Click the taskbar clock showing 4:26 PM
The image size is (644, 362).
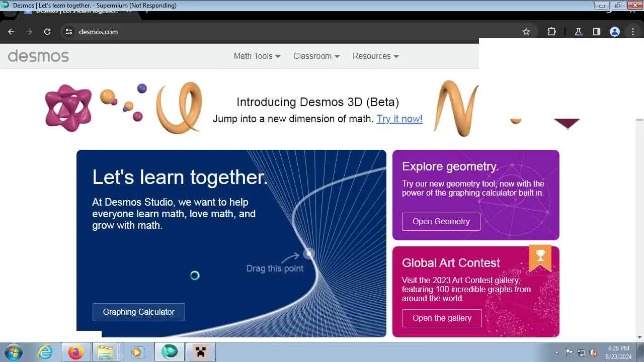tap(618, 352)
